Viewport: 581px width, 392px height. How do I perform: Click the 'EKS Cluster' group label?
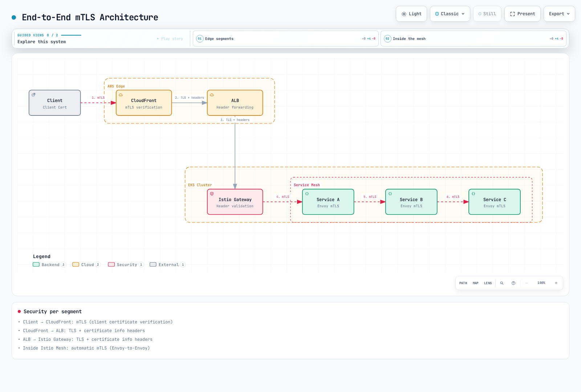[x=200, y=185]
